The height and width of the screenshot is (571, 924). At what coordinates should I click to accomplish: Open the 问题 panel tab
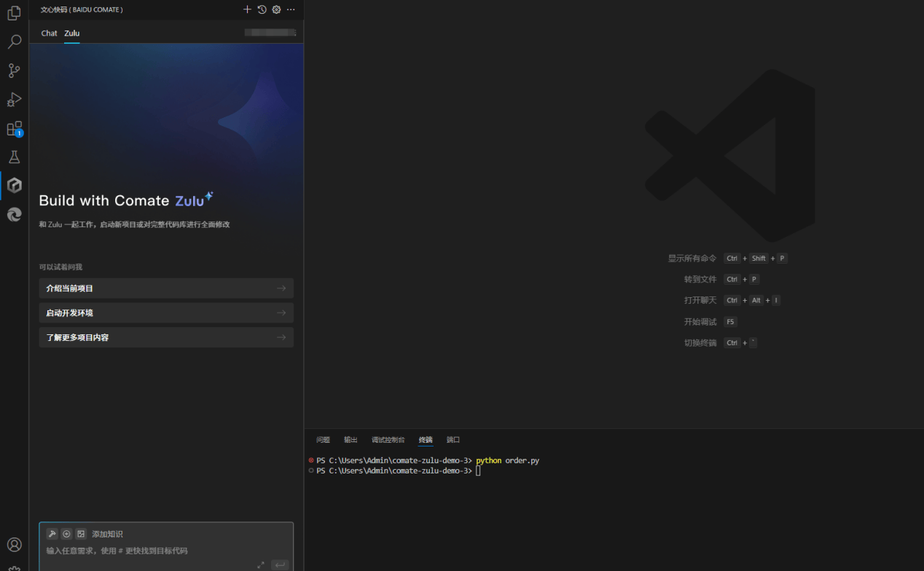(x=323, y=440)
